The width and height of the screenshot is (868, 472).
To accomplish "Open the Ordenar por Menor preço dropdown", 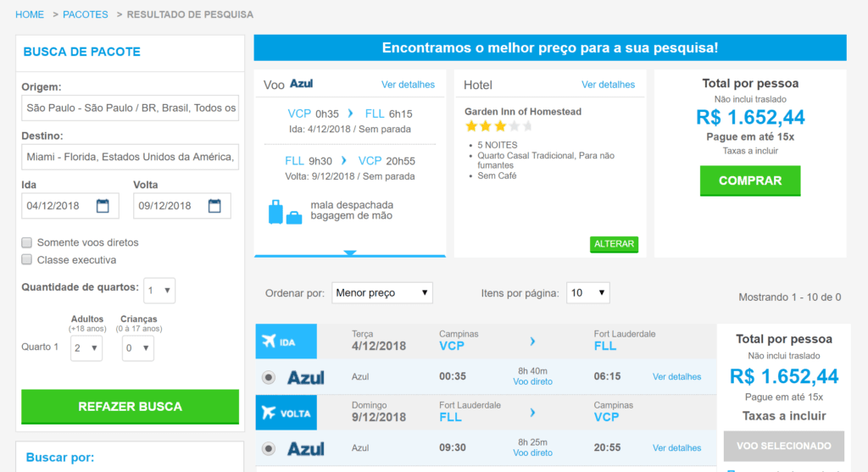I will tap(382, 292).
